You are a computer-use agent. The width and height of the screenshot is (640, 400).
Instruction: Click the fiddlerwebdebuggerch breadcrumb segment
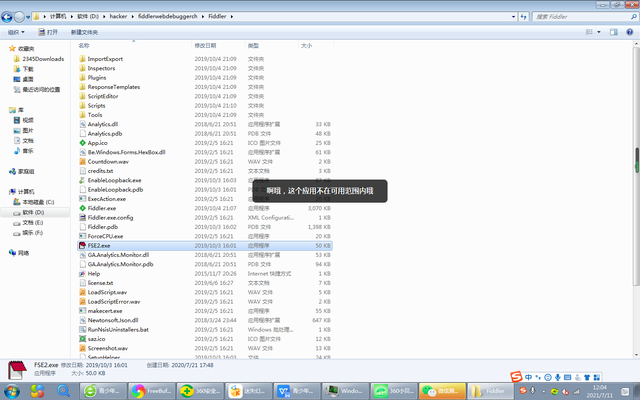tap(167, 16)
